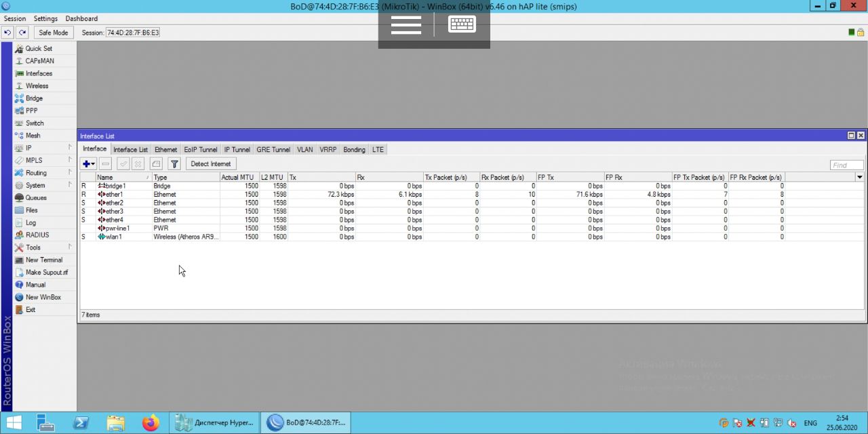The image size is (868, 434).
Task: Open Quick Set from the sidebar
Action: [x=39, y=49]
